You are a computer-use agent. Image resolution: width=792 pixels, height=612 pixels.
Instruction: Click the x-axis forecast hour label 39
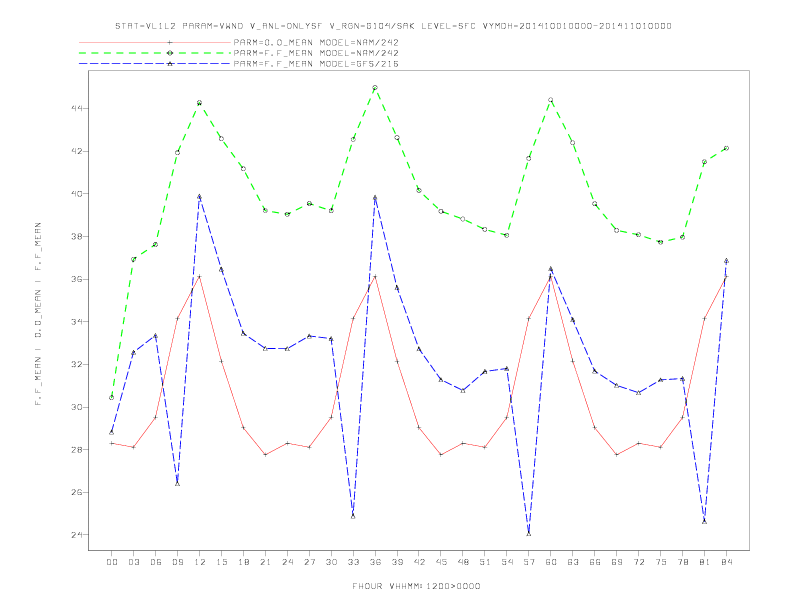click(x=397, y=562)
